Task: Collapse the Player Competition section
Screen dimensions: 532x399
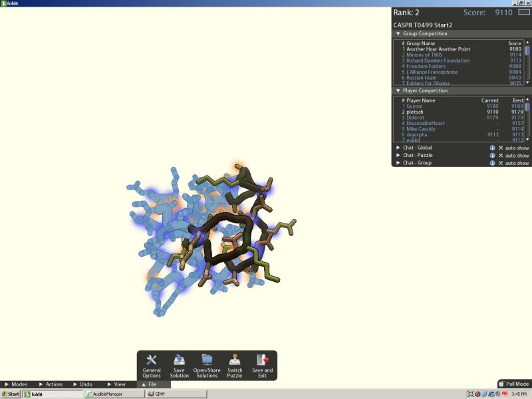Action: pyautogui.click(x=398, y=90)
